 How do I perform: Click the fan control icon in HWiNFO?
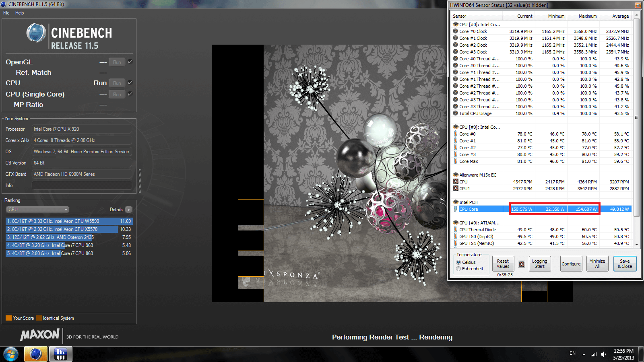coord(521,264)
